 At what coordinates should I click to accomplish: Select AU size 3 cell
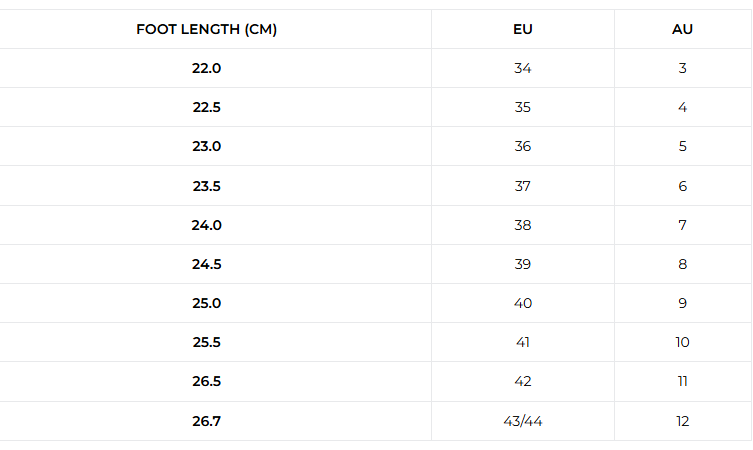[x=682, y=68]
